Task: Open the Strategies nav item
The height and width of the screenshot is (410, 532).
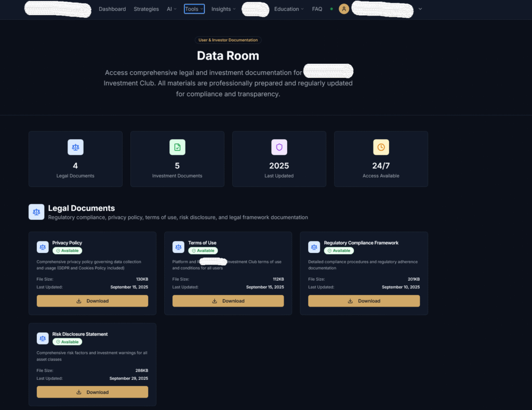Action: 146,9
